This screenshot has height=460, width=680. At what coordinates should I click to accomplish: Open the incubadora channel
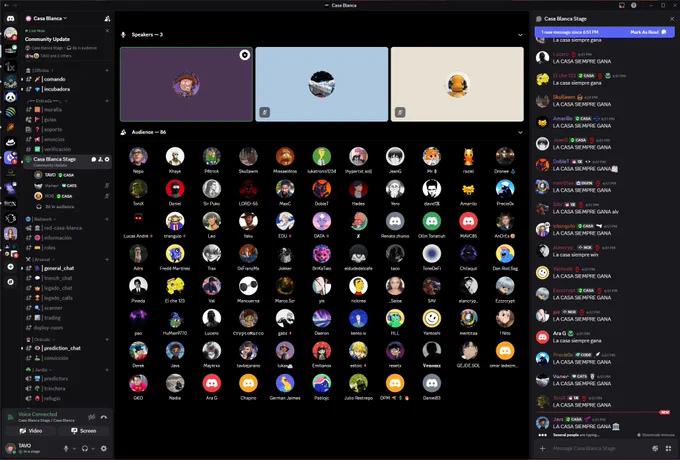click(x=68, y=89)
